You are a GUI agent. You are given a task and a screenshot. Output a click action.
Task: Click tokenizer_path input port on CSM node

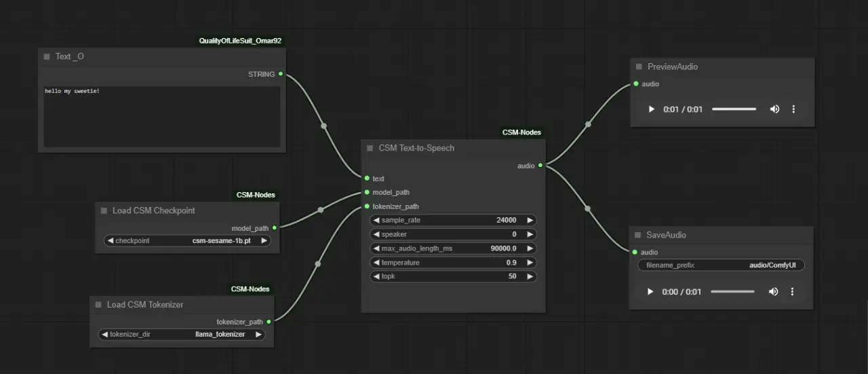point(367,206)
